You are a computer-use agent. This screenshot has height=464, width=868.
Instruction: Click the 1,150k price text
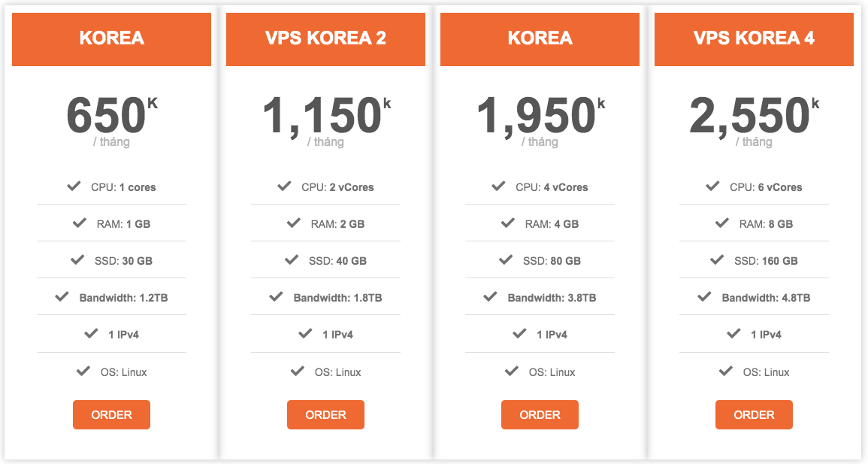326,115
